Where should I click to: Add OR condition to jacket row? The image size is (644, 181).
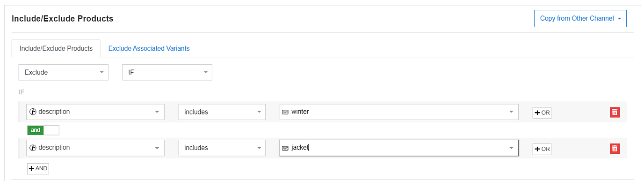click(x=542, y=149)
